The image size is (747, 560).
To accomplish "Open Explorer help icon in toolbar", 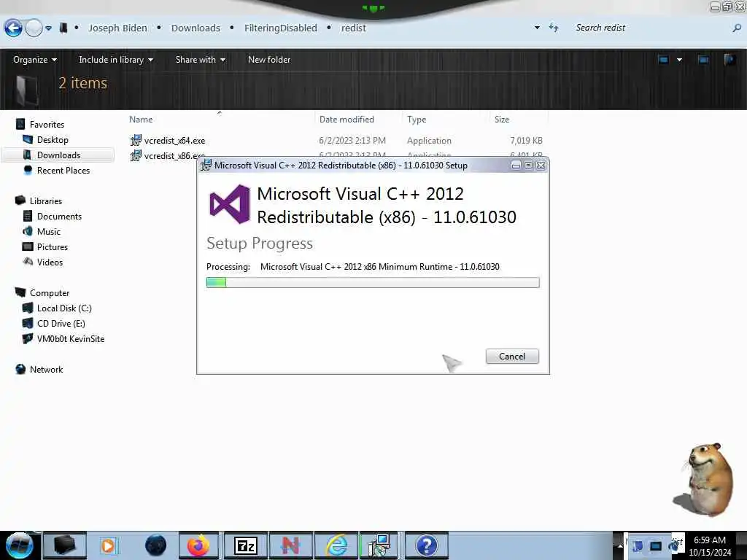I will 729,60.
